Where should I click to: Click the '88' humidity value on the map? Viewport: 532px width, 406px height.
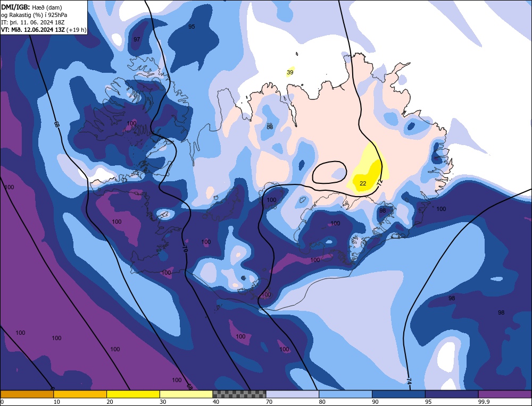tap(270, 127)
